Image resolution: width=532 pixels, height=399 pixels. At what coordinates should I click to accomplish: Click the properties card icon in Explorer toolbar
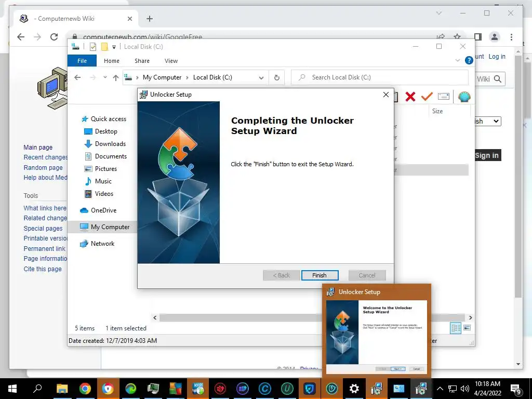coord(444,97)
